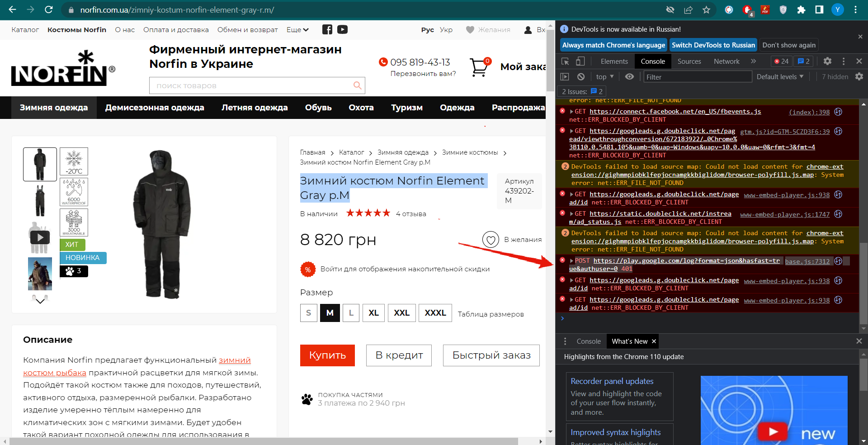This screenshot has height=445, width=868.
Task: Open shopping cart icon
Action: [x=479, y=67]
